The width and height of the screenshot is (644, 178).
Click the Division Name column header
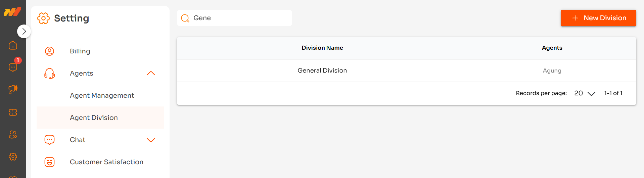[322, 48]
